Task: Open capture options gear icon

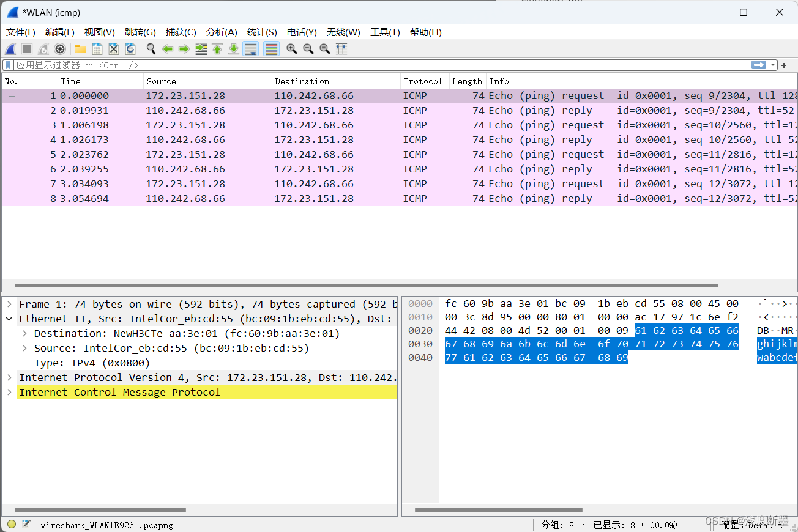Action: pos(60,49)
